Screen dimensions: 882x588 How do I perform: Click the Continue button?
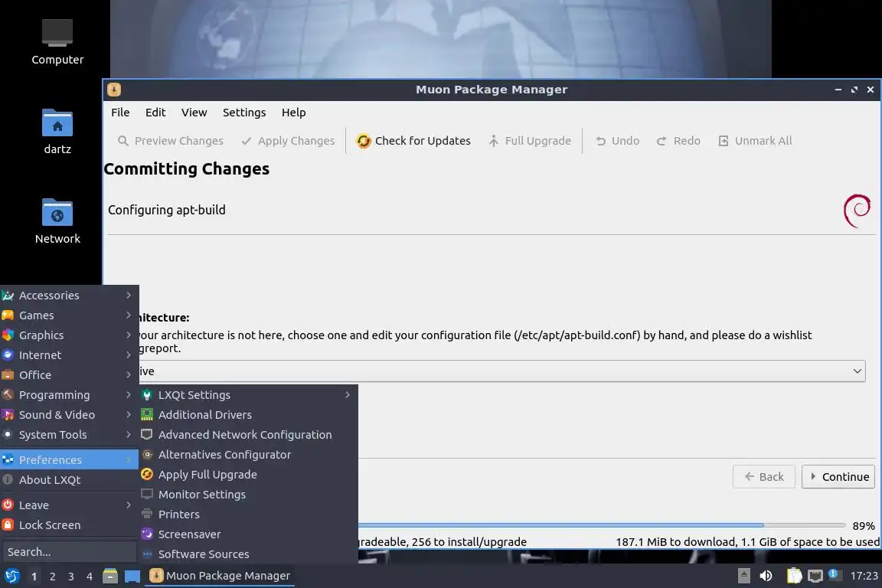838,476
